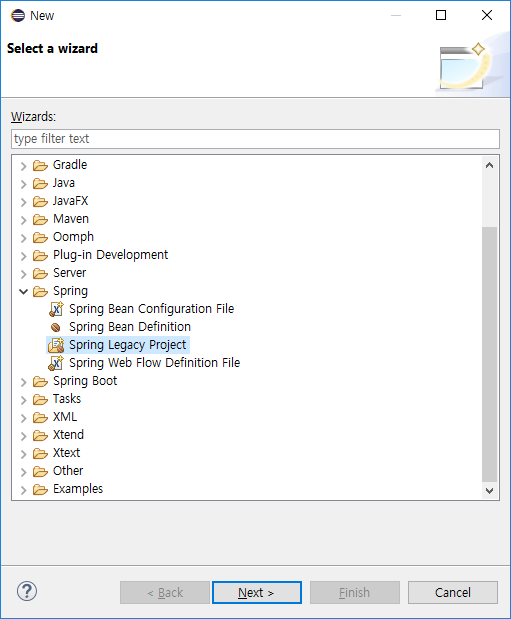Click the Maven folder icon
The height and width of the screenshot is (619, 511).
pos(40,219)
